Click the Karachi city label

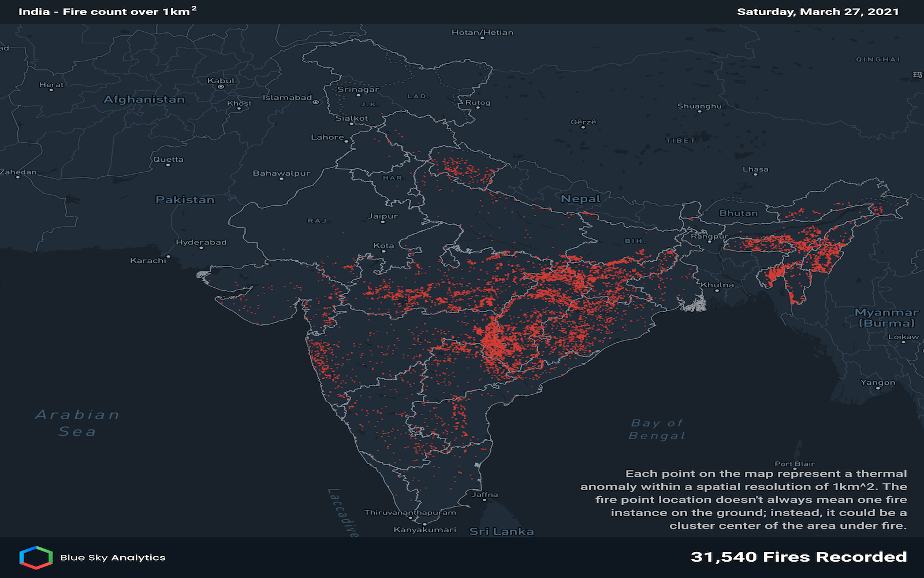tap(148, 261)
